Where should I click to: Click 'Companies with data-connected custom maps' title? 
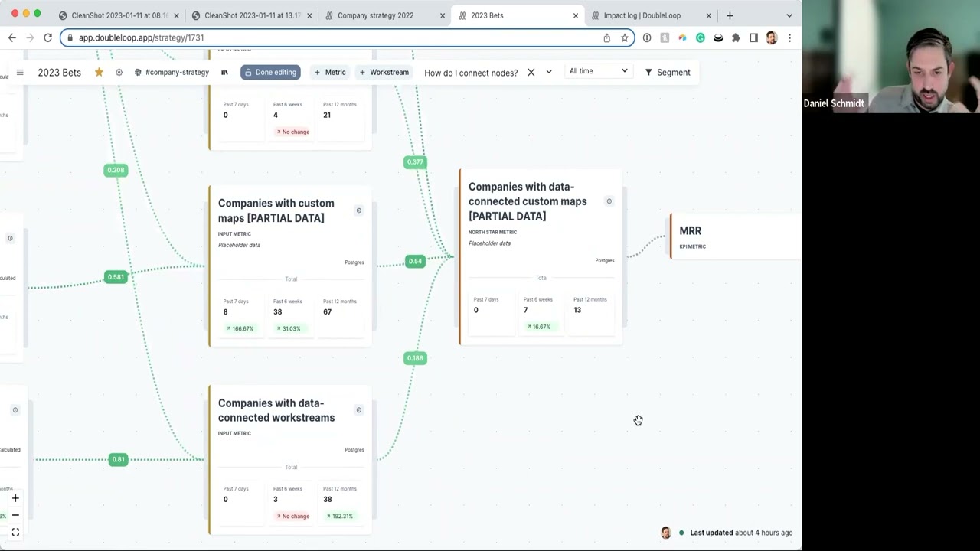pyautogui.click(x=528, y=201)
